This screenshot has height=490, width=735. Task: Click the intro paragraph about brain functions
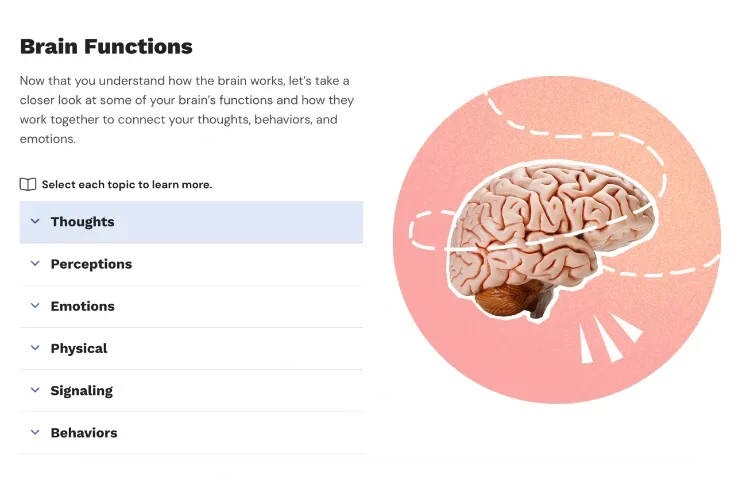click(186, 110)
